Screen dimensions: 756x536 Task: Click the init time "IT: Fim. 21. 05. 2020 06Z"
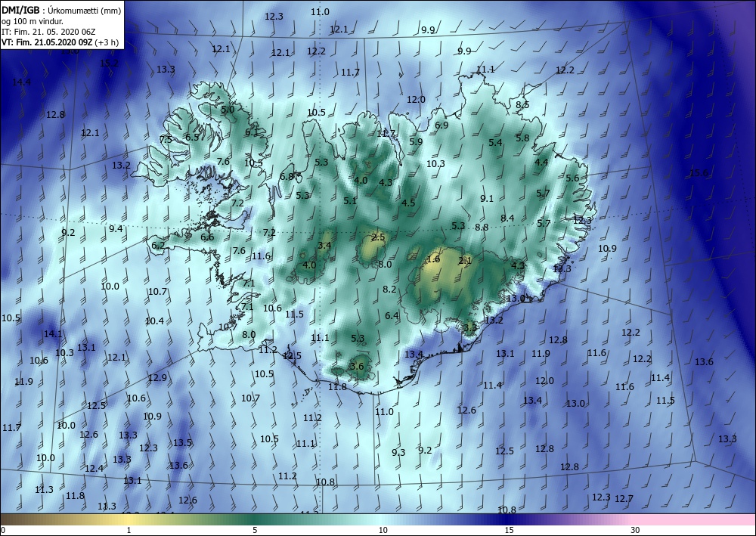tap(48, 32)
